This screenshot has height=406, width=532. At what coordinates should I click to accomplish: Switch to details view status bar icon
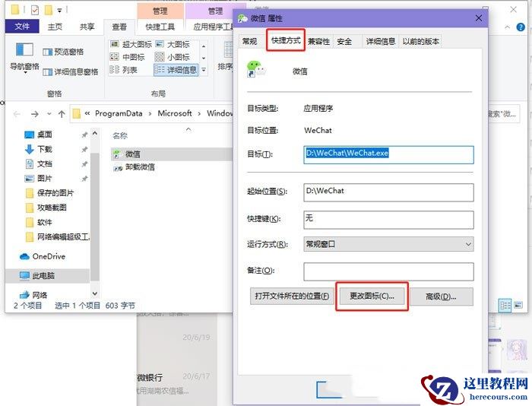pos(505,306)
